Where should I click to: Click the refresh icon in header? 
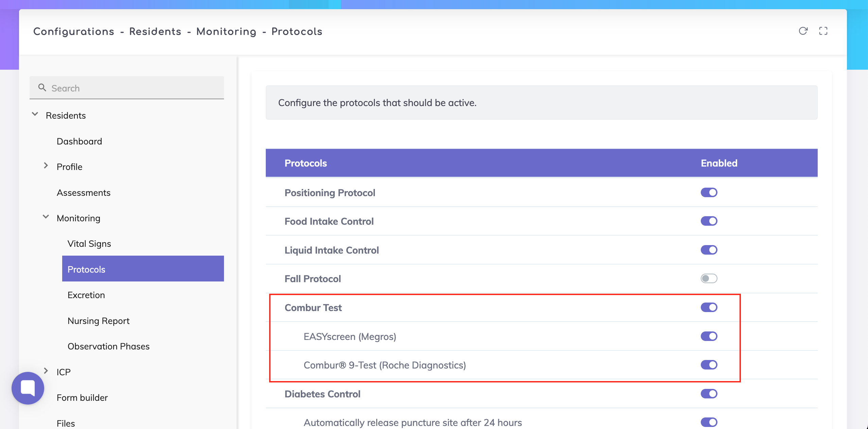(803, 31)
